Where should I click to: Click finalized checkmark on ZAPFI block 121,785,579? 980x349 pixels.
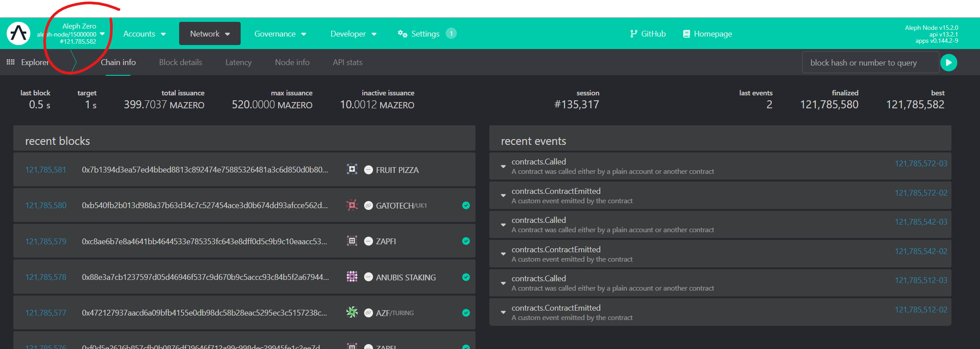tap(466, 241)
